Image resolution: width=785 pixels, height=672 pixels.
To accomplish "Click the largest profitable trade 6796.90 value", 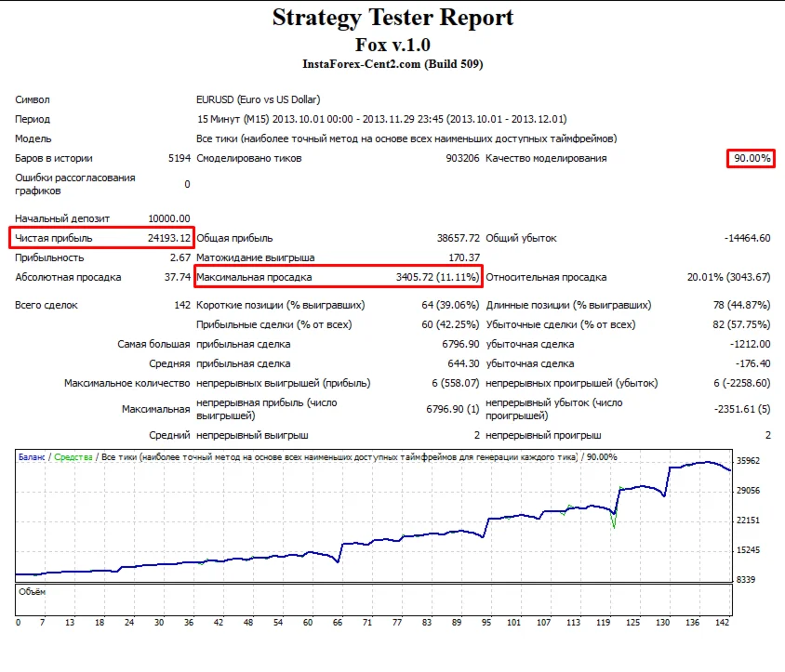I will pyautogui.click(x=460, y=344).
